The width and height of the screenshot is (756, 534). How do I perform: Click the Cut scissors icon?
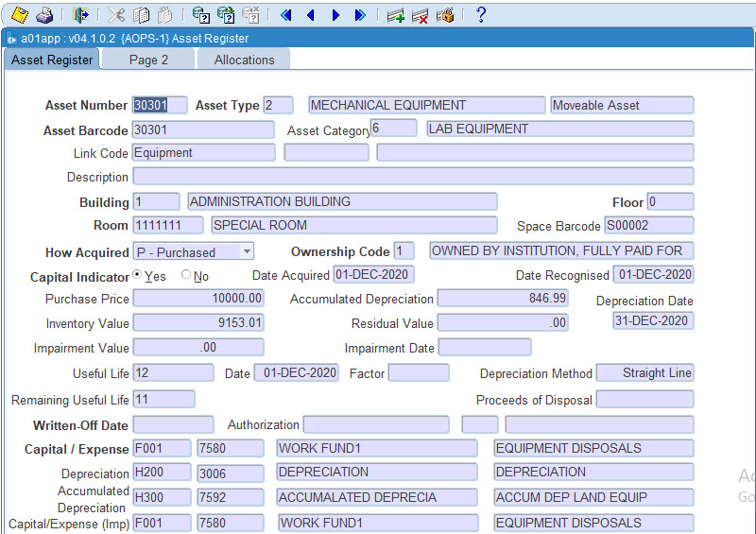(116, 15)
